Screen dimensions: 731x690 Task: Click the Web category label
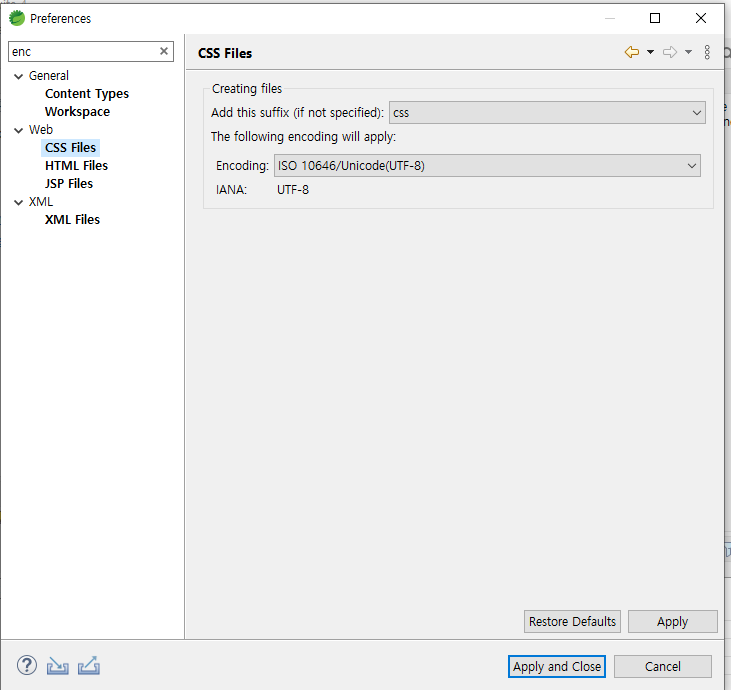click(41, 130)
